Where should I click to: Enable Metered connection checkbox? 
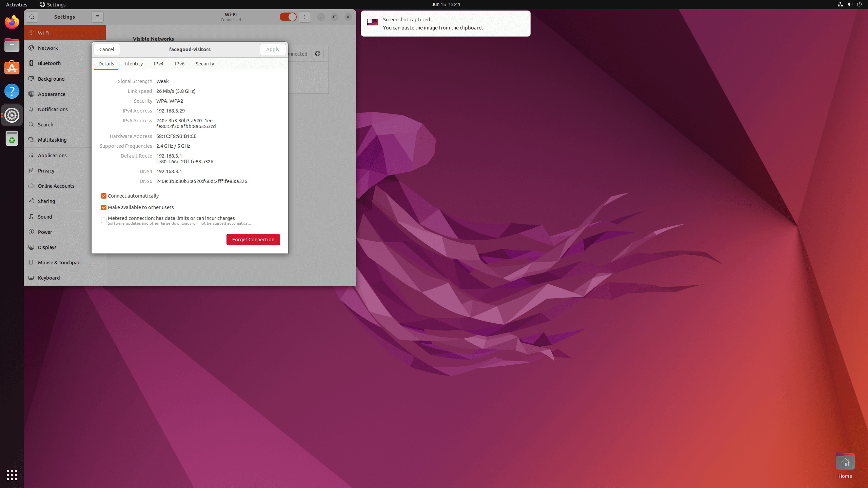tap(104, 220)
